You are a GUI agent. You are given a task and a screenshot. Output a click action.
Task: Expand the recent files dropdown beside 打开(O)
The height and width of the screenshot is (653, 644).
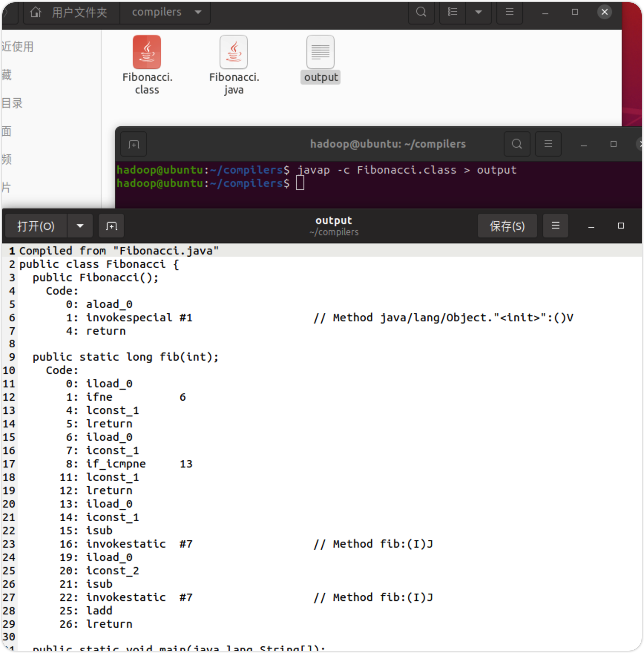pyautogui.click(x=80, y=226)
